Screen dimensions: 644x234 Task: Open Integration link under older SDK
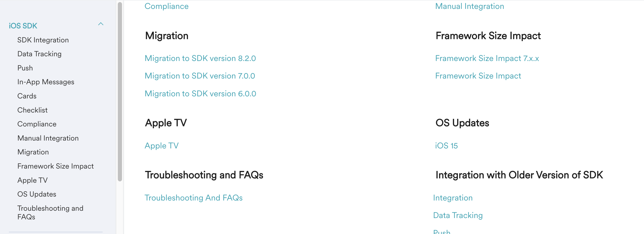point(453,198)
